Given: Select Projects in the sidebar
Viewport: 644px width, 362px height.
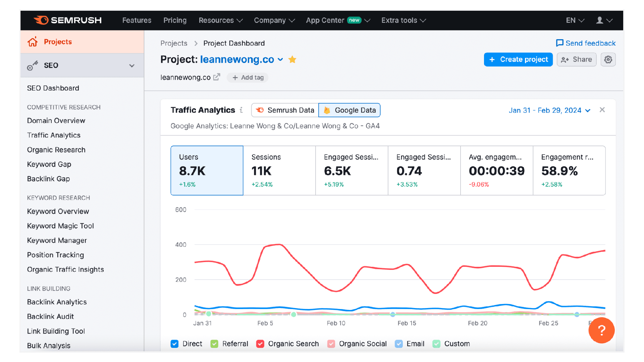Looking at the screenshot, I should point(82,42).
